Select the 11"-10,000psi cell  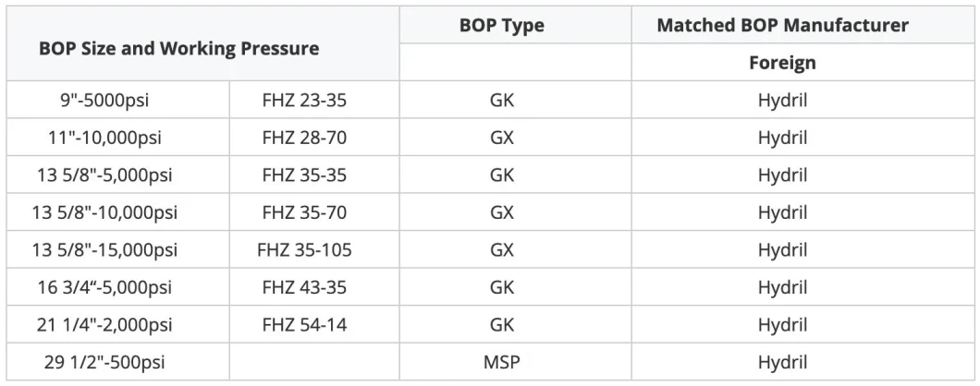(104, 138)
